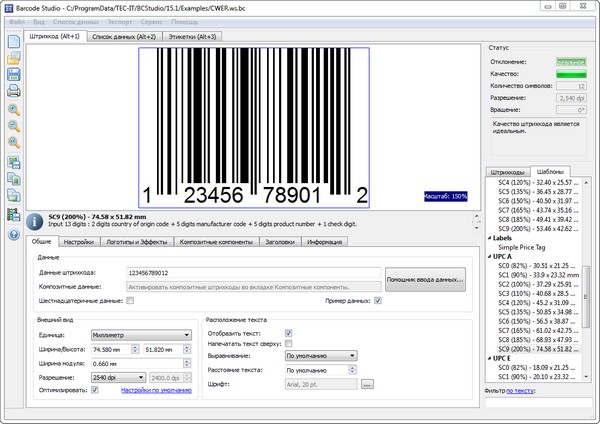Click the browse button next to Шрифт
Viewport: 600px width, 424px height.
[367, 384]
